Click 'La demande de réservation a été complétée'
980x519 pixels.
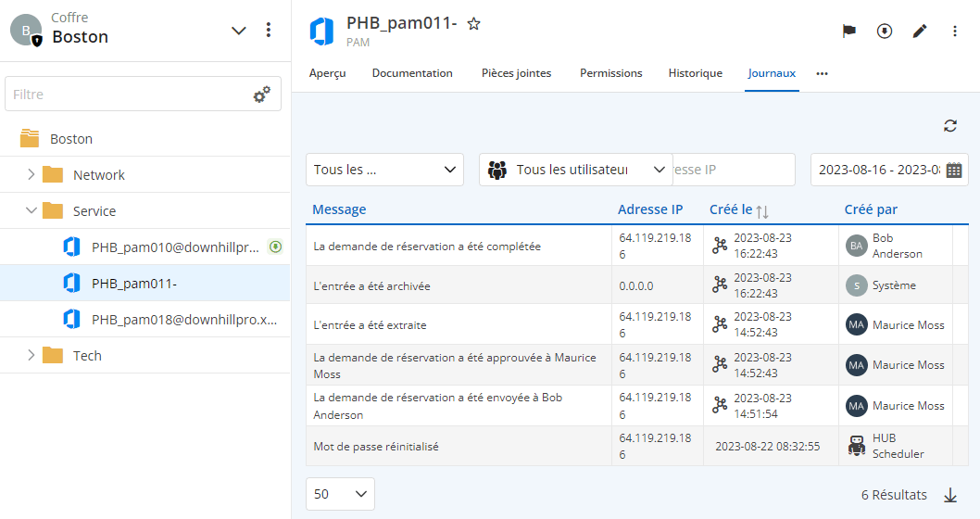point(427,247)
